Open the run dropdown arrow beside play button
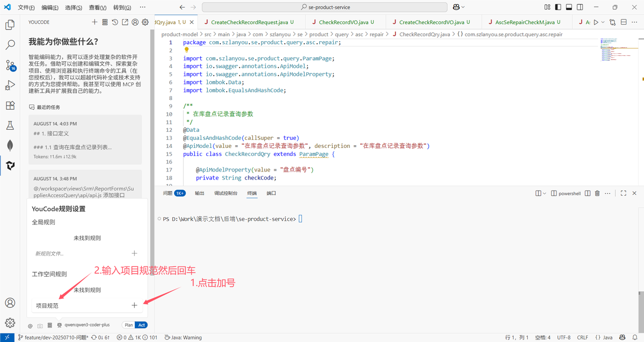Screen dimensions: 644x342 click(x=603, y=22)
